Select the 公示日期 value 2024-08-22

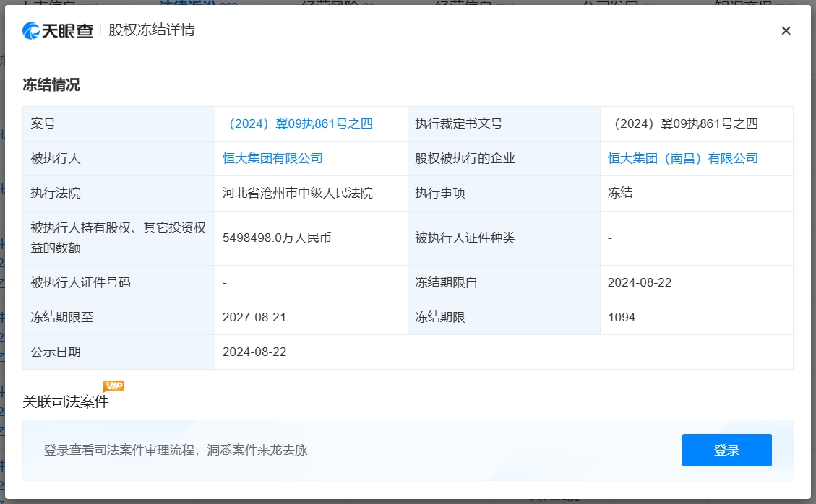254,352
